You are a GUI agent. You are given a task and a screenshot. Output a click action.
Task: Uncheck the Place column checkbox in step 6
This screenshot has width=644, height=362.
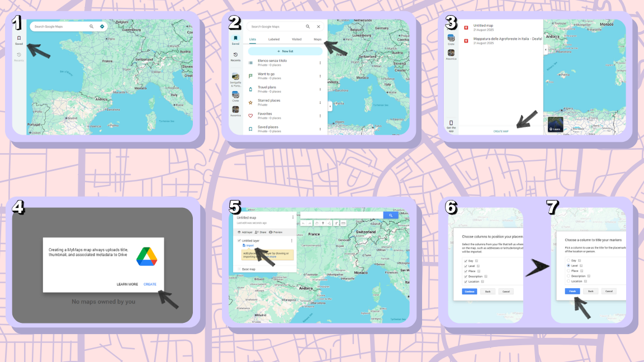[x=465, y=271]
